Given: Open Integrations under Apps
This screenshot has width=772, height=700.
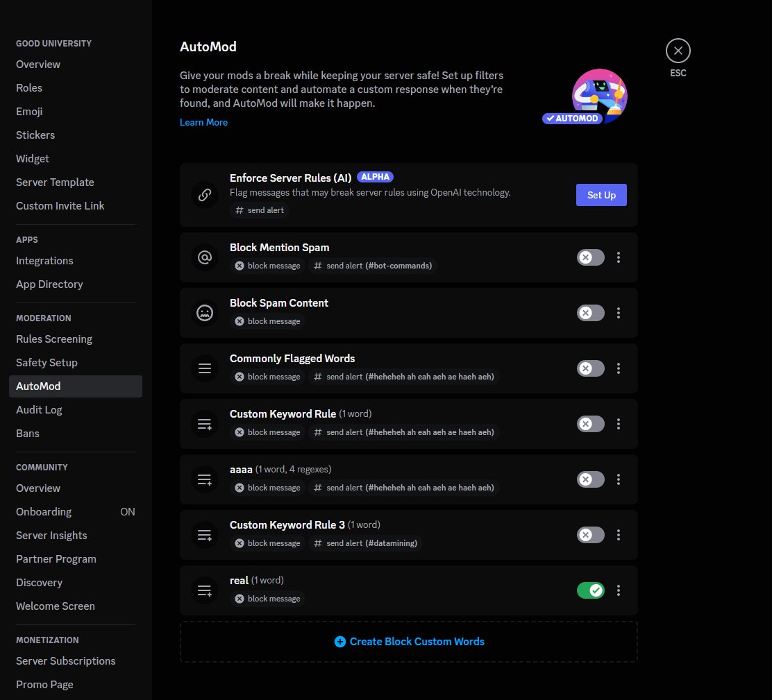Looking at the screenshot, I should (76, 261).
